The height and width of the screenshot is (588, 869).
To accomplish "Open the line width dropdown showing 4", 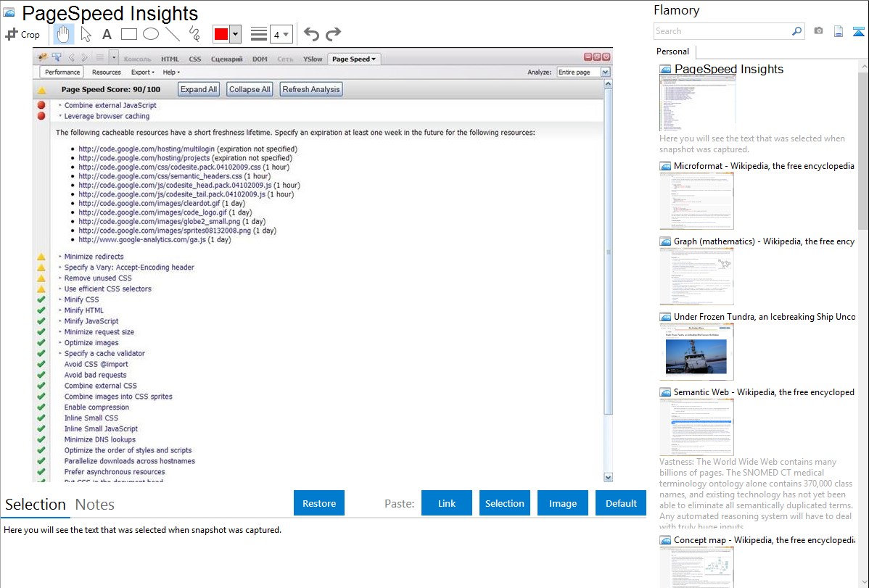I will (x=281, y=34).
